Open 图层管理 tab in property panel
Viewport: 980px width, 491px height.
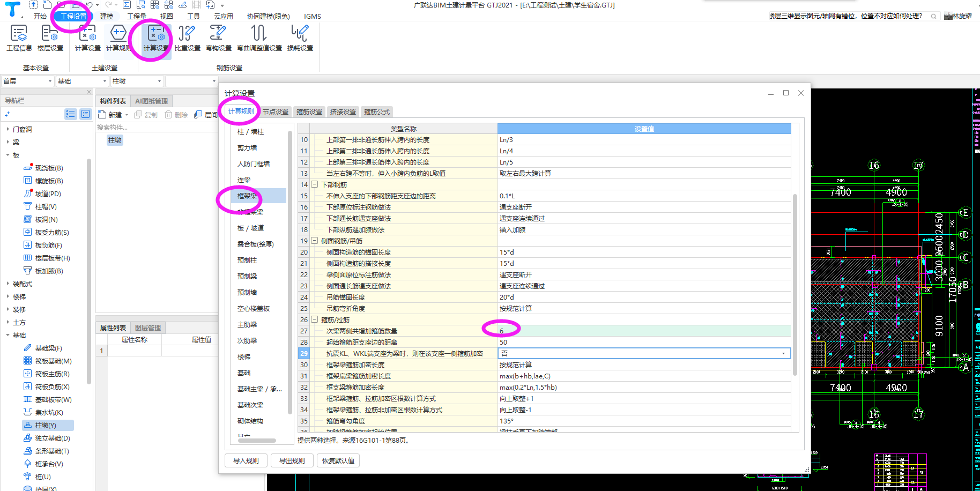(x=148, y=328)
